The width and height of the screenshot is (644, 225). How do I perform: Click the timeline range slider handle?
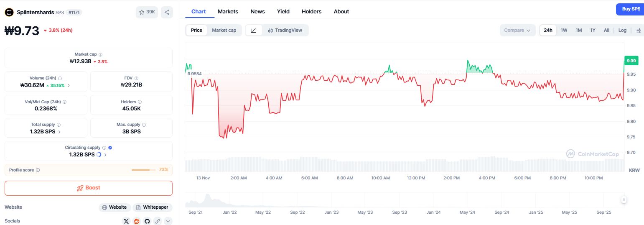(x=624, y=200)
